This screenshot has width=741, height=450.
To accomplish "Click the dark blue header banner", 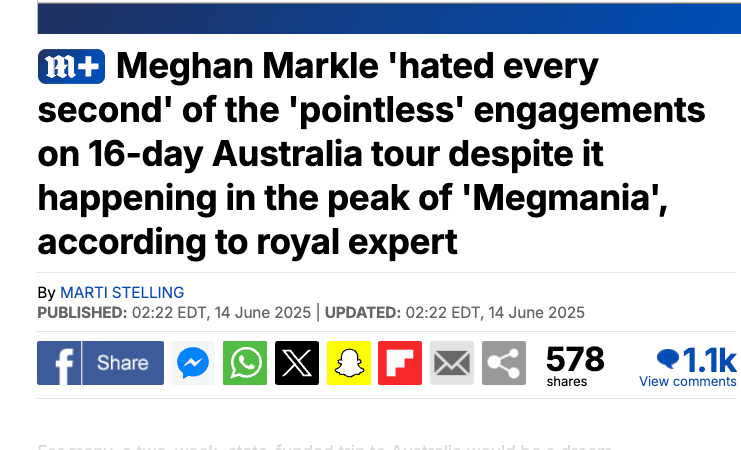I will pyautogui.click(x=390, y=18).
